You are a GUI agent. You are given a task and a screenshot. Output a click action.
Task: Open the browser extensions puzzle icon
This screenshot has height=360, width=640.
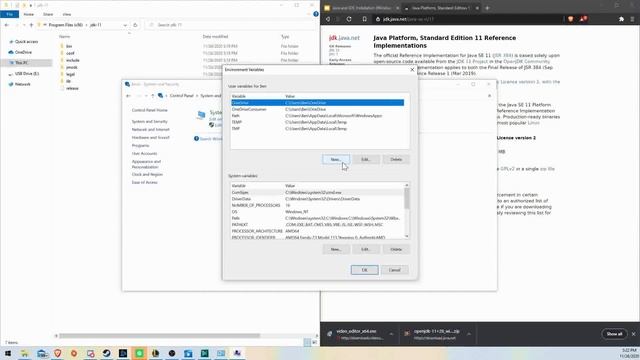621,19
